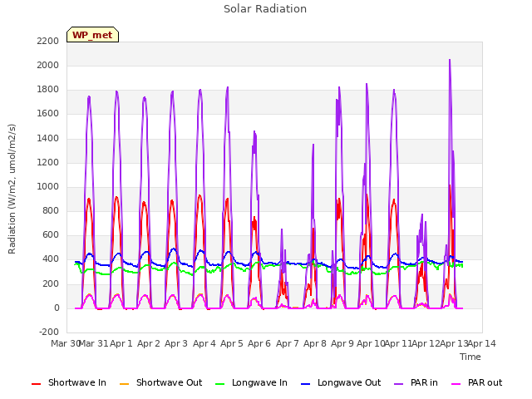Click the blue Longwave Out legend swatch
This screenshot has width=532, height=399.
coord(306,384)
